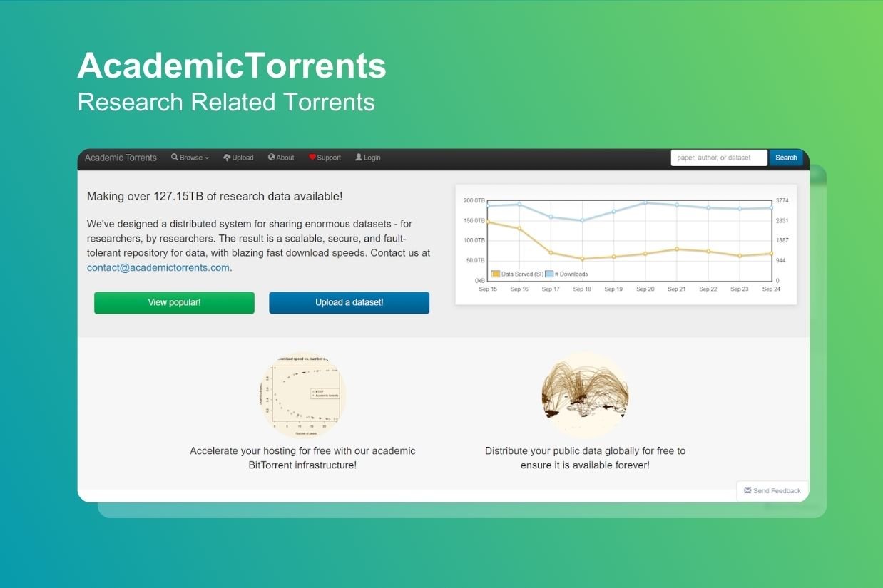Click the Sep 15 data served chart point
Screen dimensions: 883x588
pyautogui.click(x=489, y=222)
